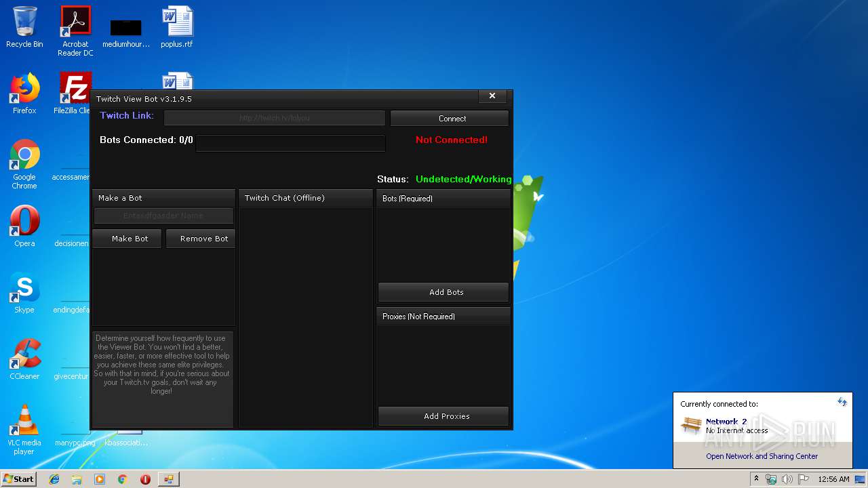Click the Make a Bot panel header
This screenshot has width=868, height=488.
point(163,198)
